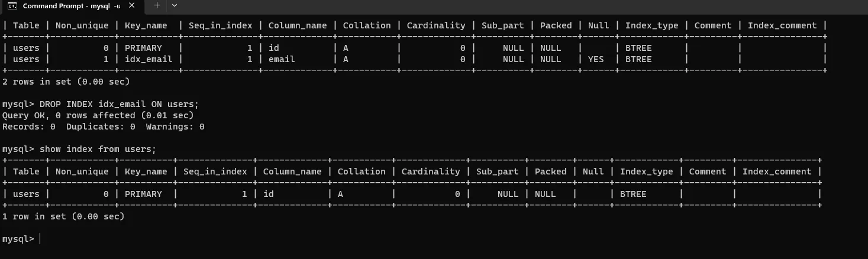Image resolution: width=868 pixels, height=259 pixels.
Task: Click the "2 rows in set" result line
Action: tap(66, 82)
